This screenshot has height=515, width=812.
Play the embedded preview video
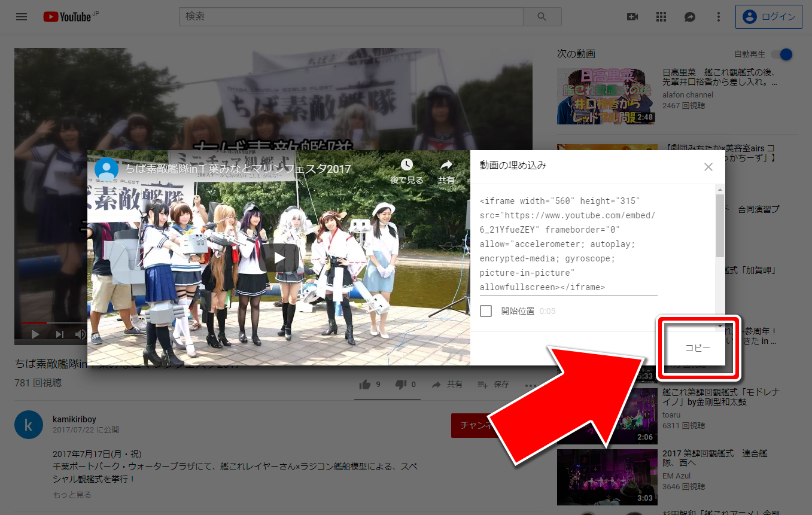coord(279,258)
